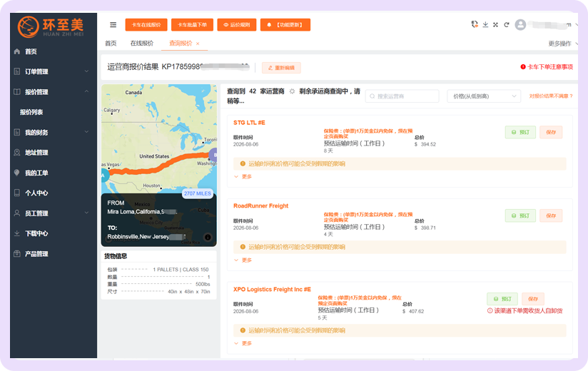Open 报价列表 in the sidebar

[x=31, y=112]
